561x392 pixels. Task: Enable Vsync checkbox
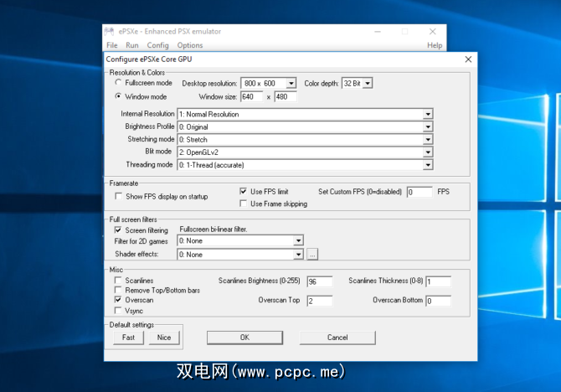click(118, 311)
